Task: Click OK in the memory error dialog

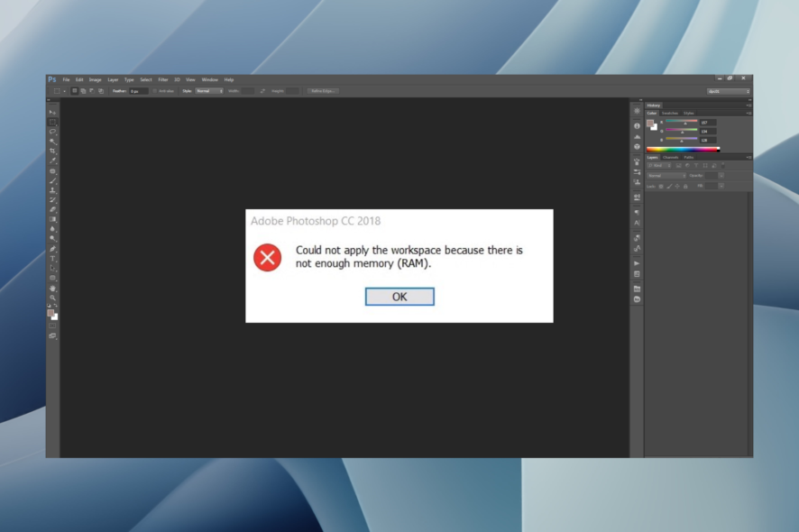Action: click(399, 297)
